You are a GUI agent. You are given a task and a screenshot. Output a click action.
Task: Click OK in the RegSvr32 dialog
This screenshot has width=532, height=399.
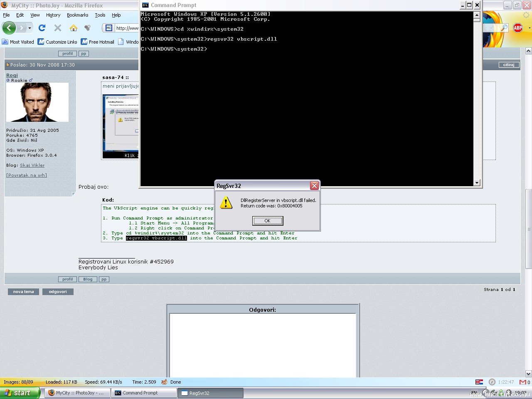[x=268, y=221]
